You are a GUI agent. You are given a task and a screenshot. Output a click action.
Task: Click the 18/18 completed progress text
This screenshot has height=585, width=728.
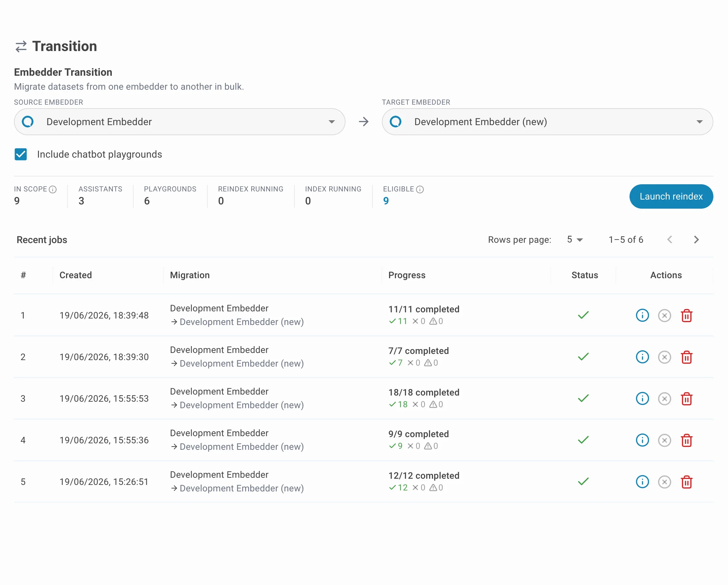point(424,392)
